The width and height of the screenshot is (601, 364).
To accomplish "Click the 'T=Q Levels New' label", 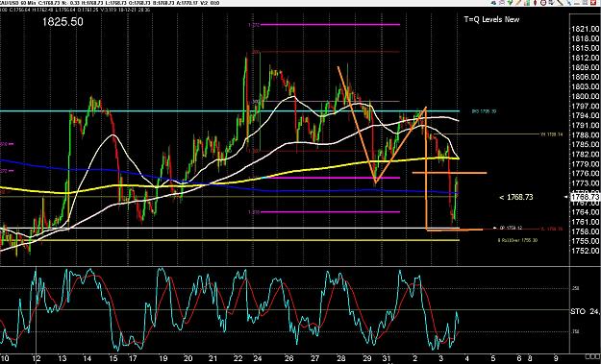I will click(491, 19).
